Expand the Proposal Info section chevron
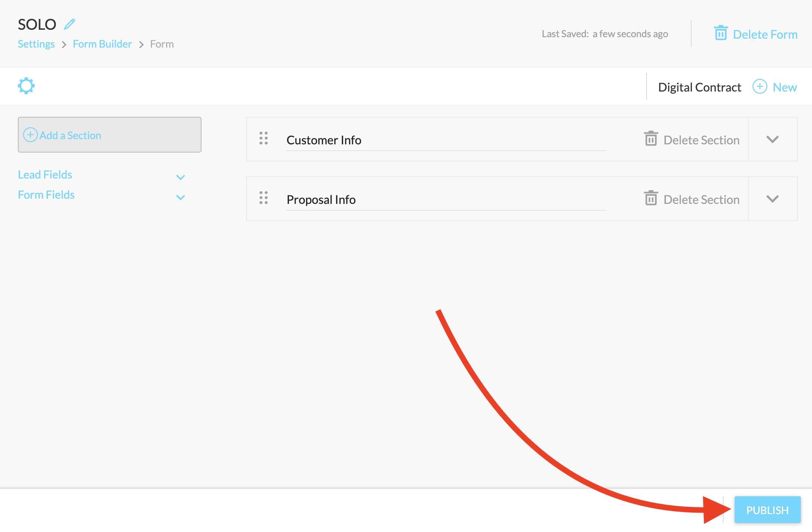This screenshot has width=812, height=532. 773,199
